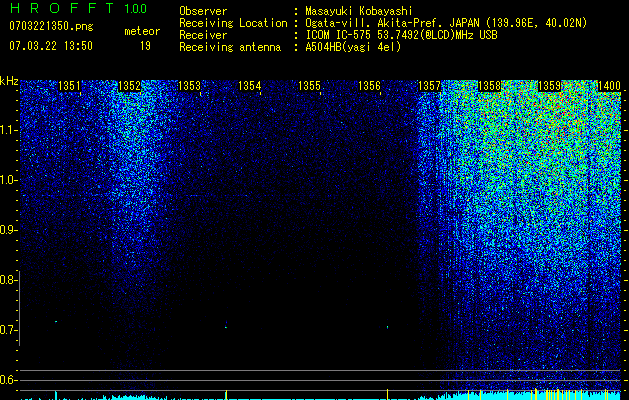The width and height of the screenshot is (629, 400).
Task: Click the 0.8 kHz axis label
Action: 7,280
